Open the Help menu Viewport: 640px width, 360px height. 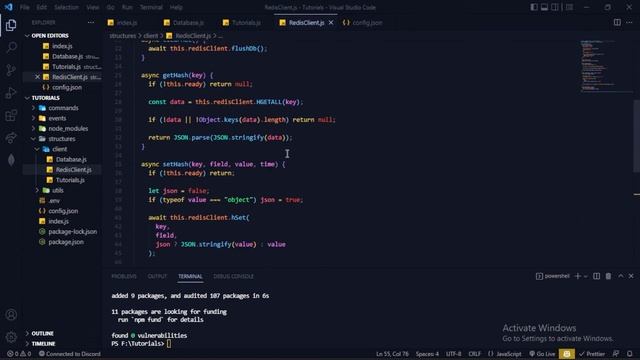[176, 7]
